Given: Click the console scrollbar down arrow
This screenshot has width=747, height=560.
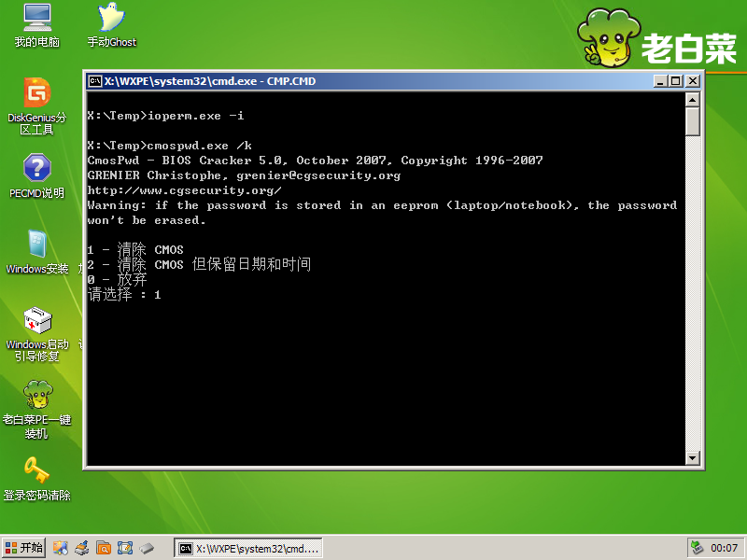Looking at the screenshot, I should click(x=692, y=458).
